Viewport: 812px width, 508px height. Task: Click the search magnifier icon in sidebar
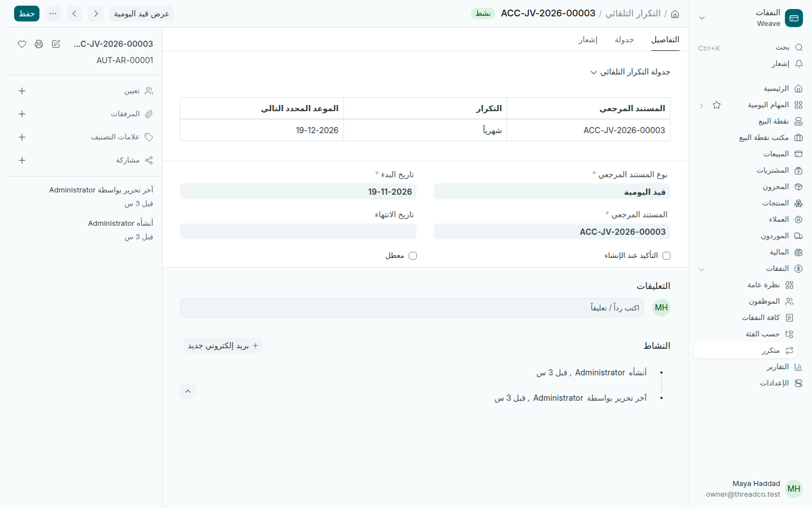(798, 47)
